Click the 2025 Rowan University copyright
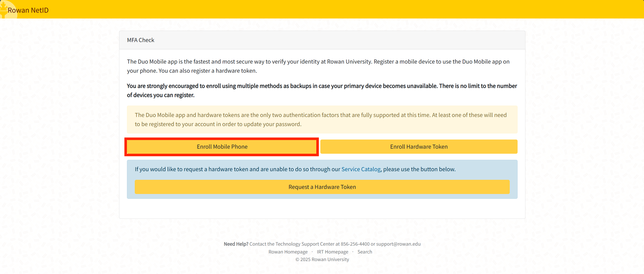The height and width of the screenshot is (274, 644). [x=322, y=259]
